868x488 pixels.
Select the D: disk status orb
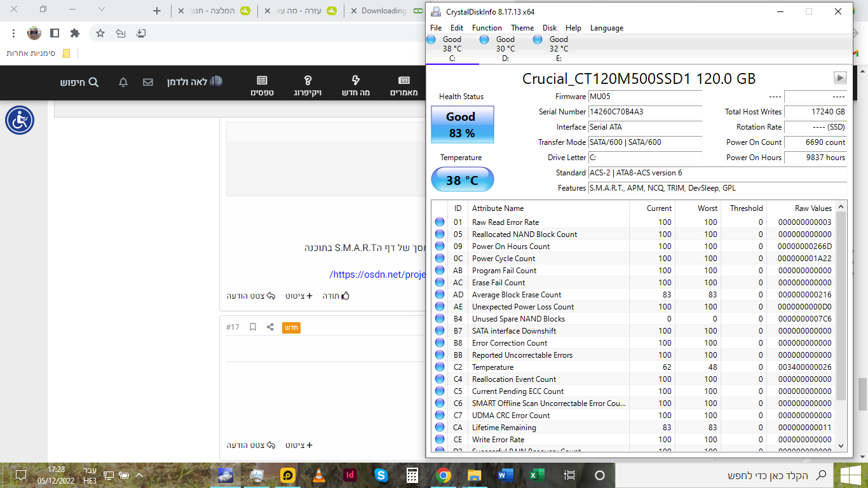(484, 40)
